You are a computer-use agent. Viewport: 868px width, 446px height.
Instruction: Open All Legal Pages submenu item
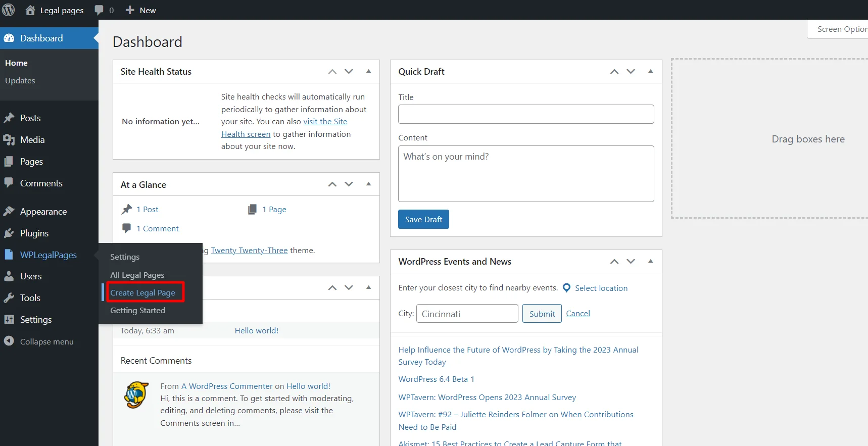pyautogui.click(x=137, y=275)
